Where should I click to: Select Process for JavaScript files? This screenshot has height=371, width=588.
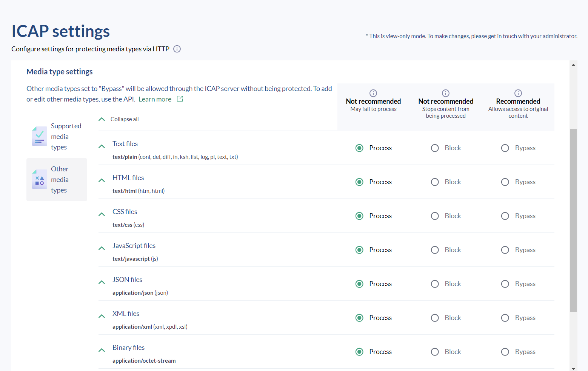(x=360, y=250)
